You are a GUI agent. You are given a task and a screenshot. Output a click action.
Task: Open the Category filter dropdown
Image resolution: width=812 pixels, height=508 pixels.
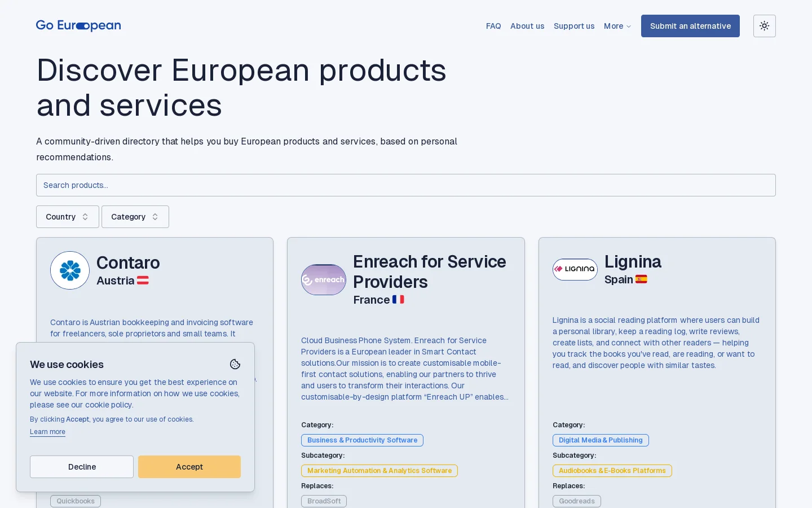pos(135,217)
